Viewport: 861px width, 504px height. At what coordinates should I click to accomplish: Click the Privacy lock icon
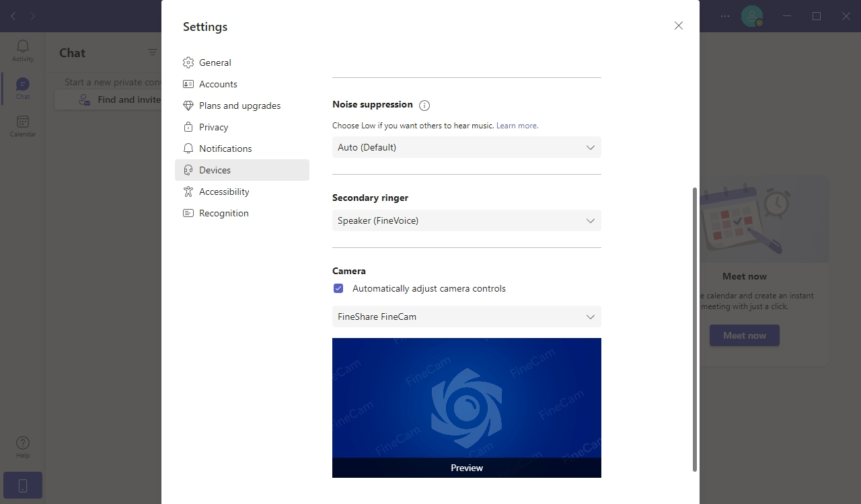[188, 127]
